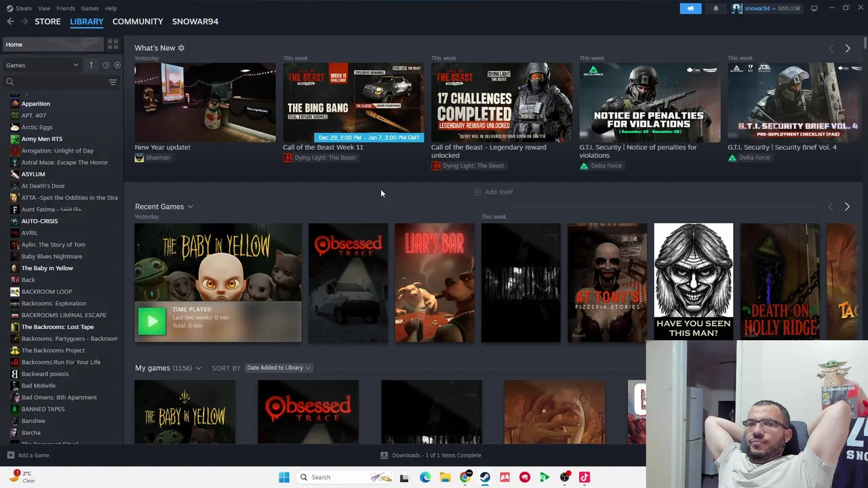Click the Bad Midwife game icon
Image resolution: width=868 pixels, height=488 pixels.
pyautogui.click(x=15, y=386)
